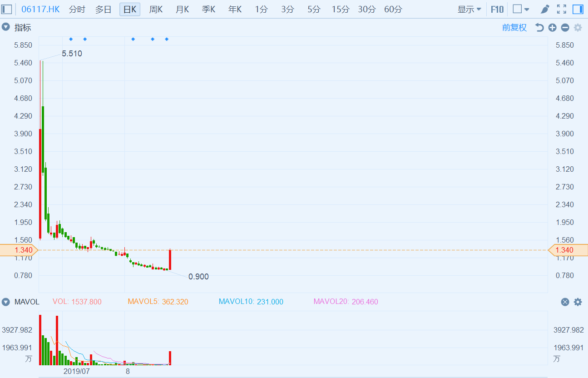Viewport: 588px width, 378px height.
Task: Toggle the right side panel icon
Action: [578, 9]
